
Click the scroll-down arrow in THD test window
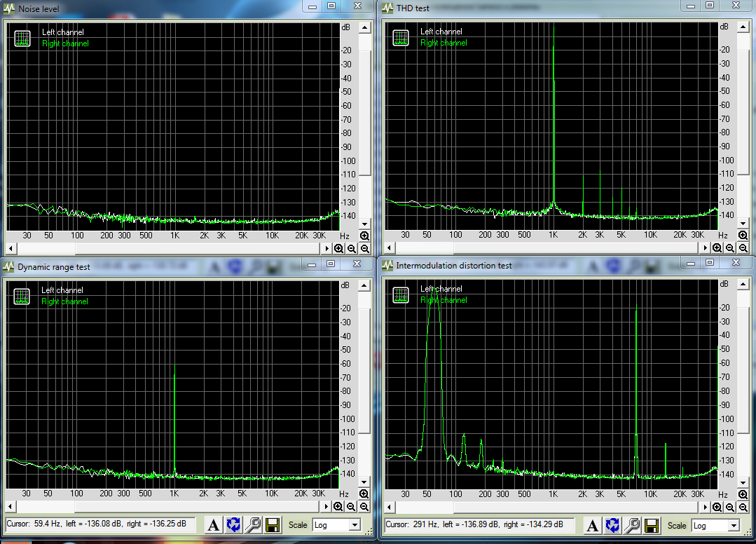[743, 223]
